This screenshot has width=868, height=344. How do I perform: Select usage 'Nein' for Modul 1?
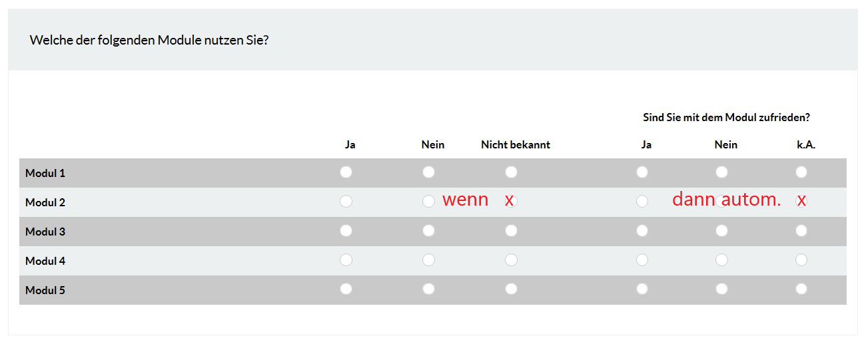[x=428, y=172]
